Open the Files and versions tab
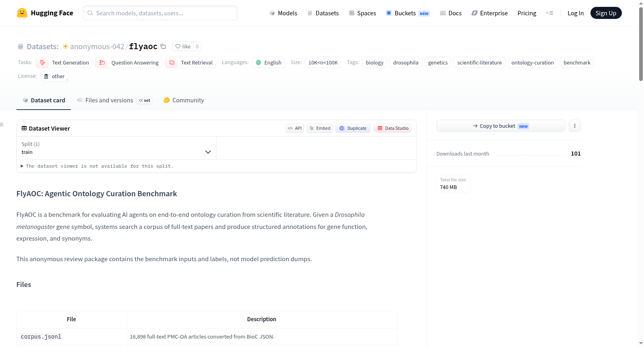The height and width of the screenshot is (347, 644). coord(114,100)
